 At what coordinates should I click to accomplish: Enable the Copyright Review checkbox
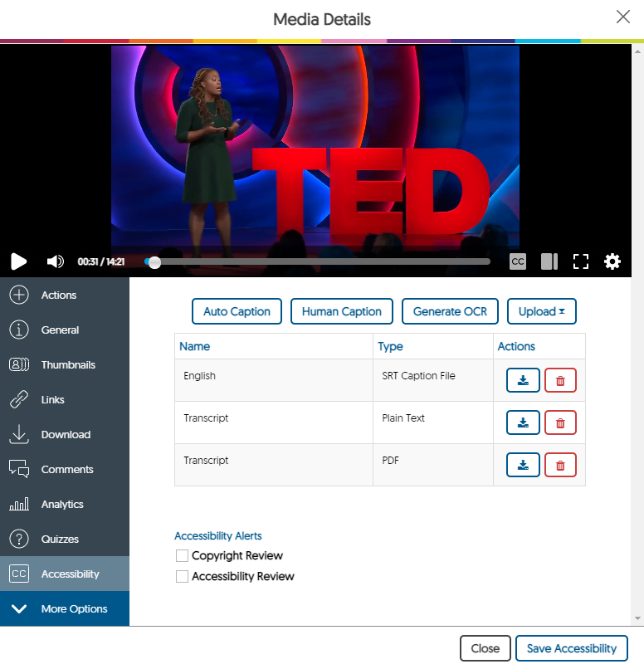[x=182, y=555]
